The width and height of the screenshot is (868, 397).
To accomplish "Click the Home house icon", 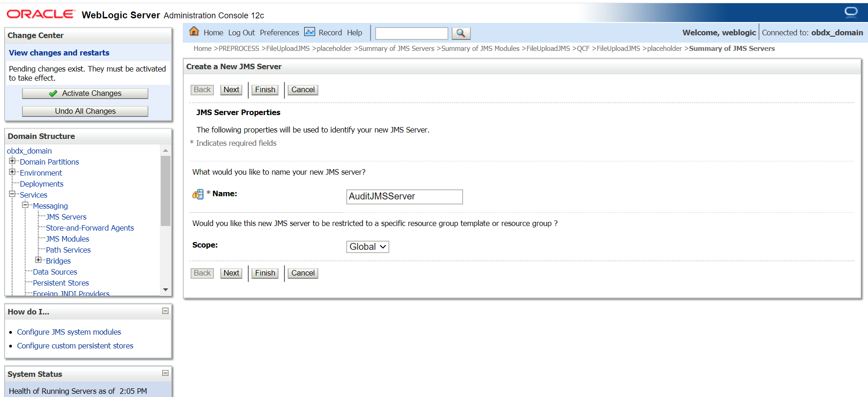I will point(194,31).
